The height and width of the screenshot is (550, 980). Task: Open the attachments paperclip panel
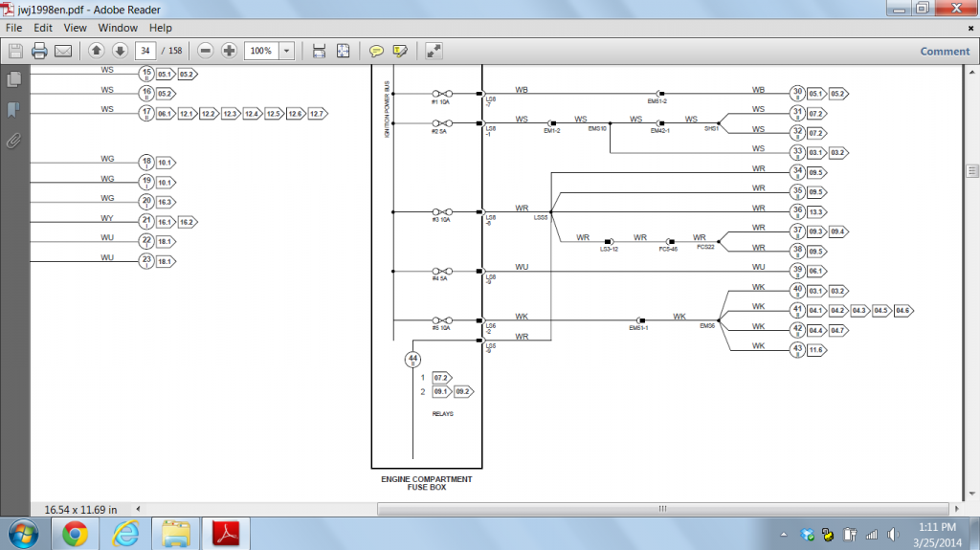coord(13,141)
